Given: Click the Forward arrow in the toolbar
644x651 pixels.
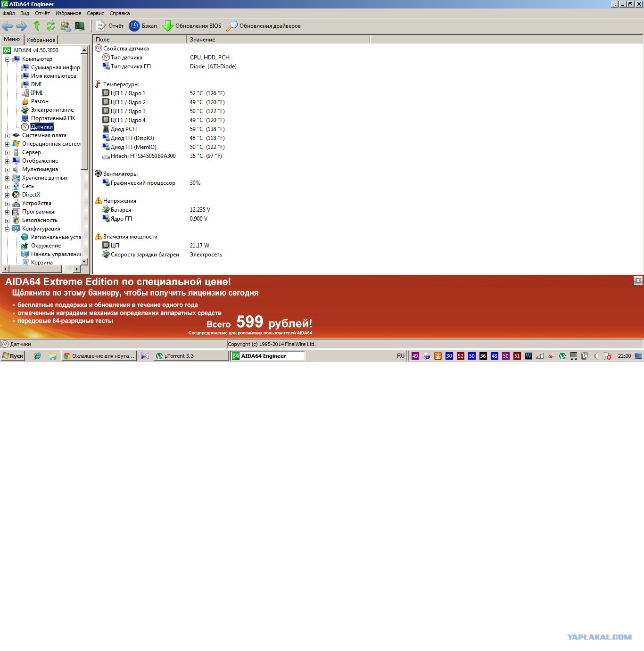Looking at the screenshot, I should click(x=22, y=26).
